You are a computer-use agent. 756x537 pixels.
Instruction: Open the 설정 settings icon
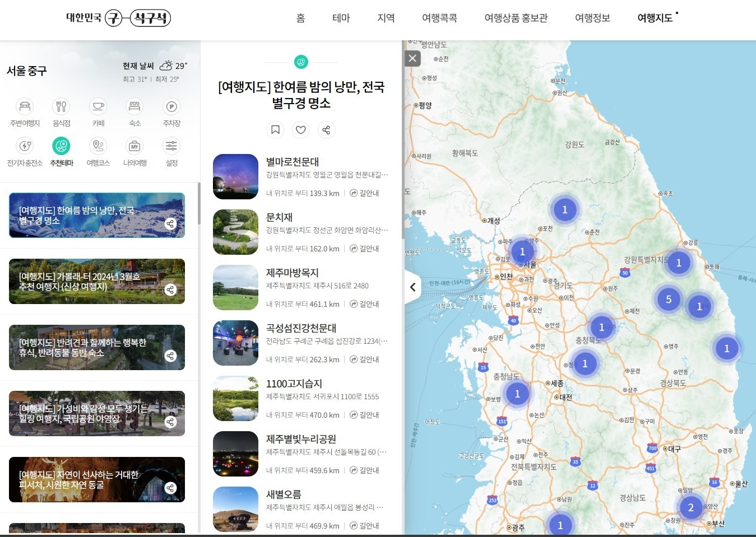tap(171, 146)
